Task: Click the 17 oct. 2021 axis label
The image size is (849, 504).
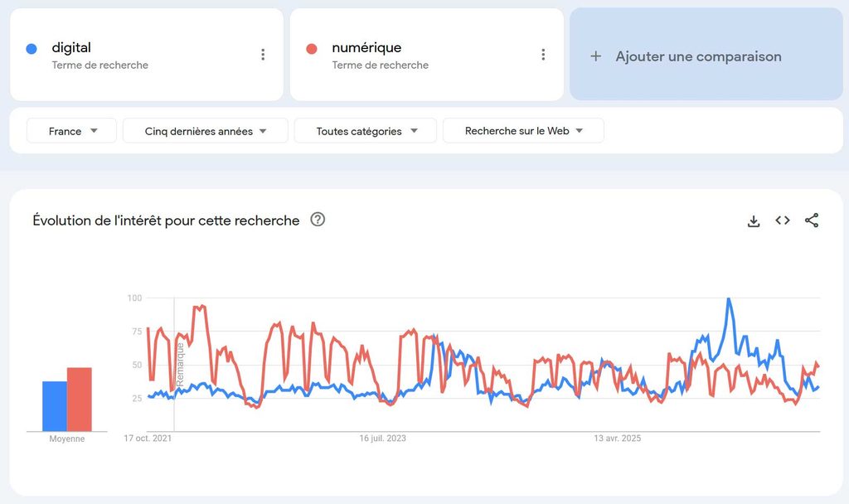Action: [148, 439]
